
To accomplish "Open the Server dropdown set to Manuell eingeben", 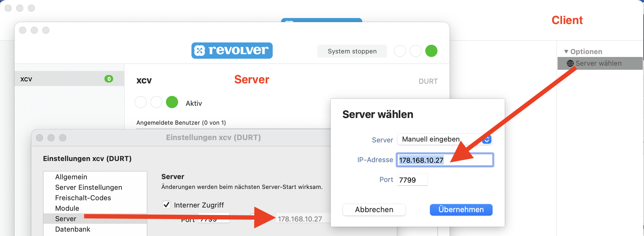I will coord(444,140).
